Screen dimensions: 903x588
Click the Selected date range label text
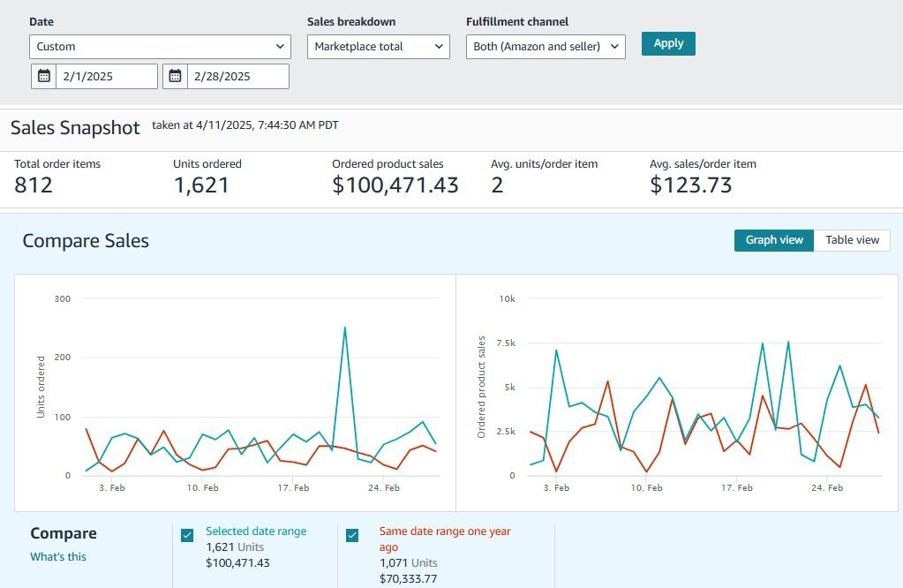(256, 531)
